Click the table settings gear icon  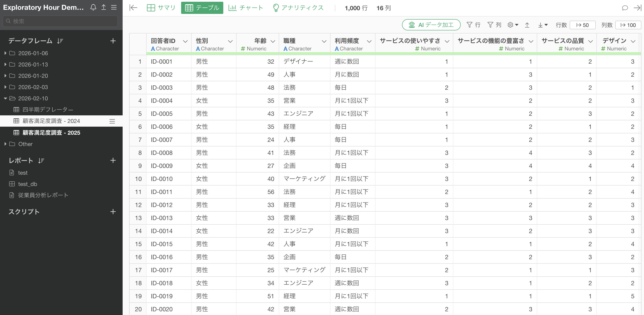[512, 25]
